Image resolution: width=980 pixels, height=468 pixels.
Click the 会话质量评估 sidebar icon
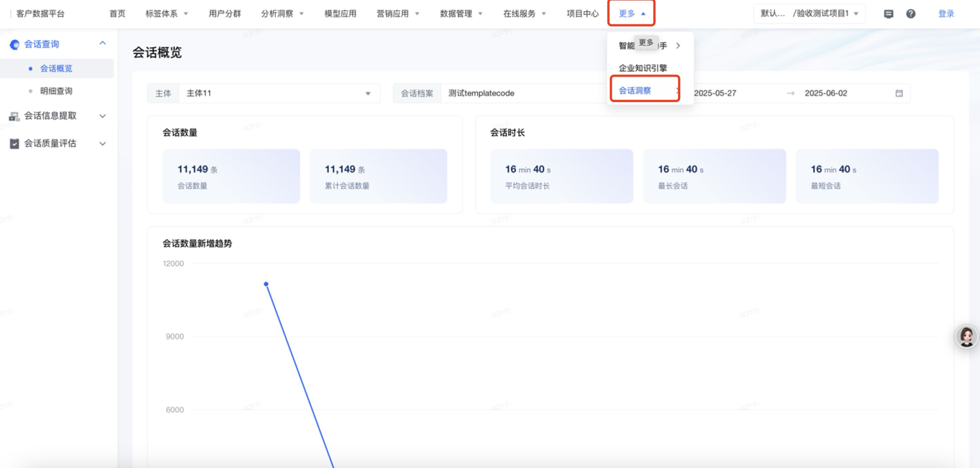point(14,144)
